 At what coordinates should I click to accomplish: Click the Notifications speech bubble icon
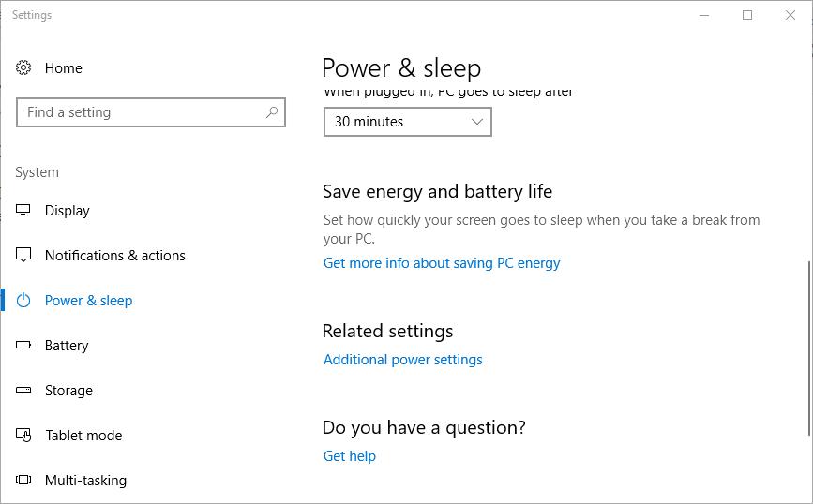click(23, 255)
